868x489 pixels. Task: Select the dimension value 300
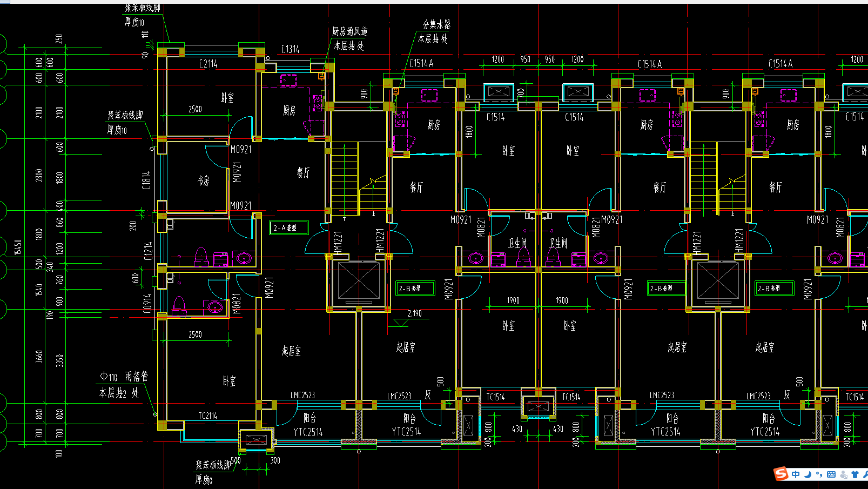click(275, 461)
